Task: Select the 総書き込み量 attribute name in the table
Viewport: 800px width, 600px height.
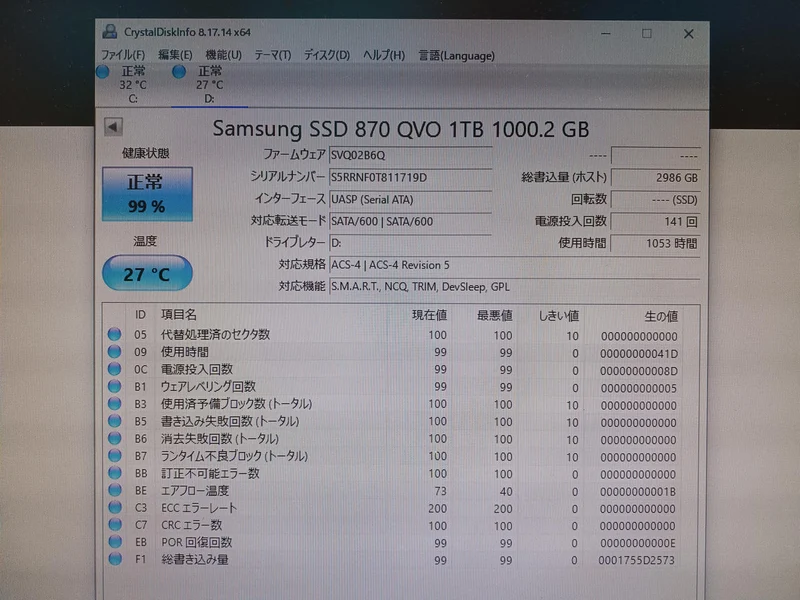Action: [x=195, y=560]
